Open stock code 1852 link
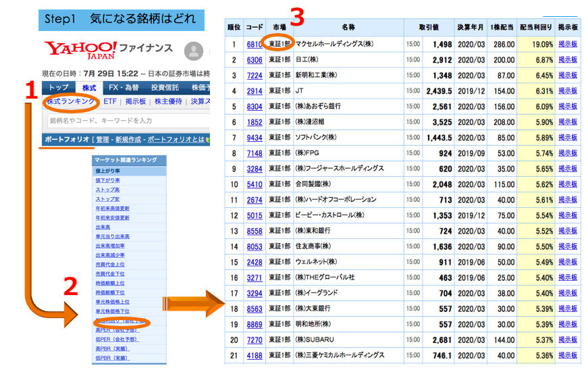This screenshot has height=374, width=588. [255, 122]
